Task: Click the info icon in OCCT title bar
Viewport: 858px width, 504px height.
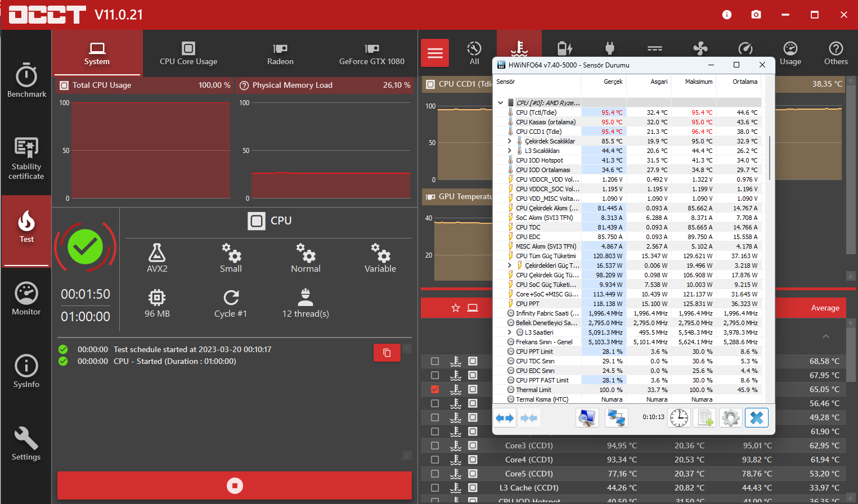Action: tap(727, 15)
